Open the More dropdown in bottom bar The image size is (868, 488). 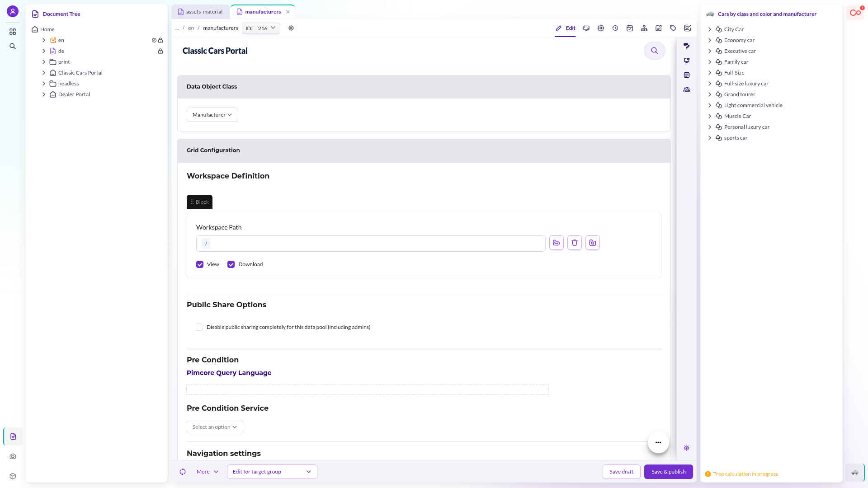208,472
